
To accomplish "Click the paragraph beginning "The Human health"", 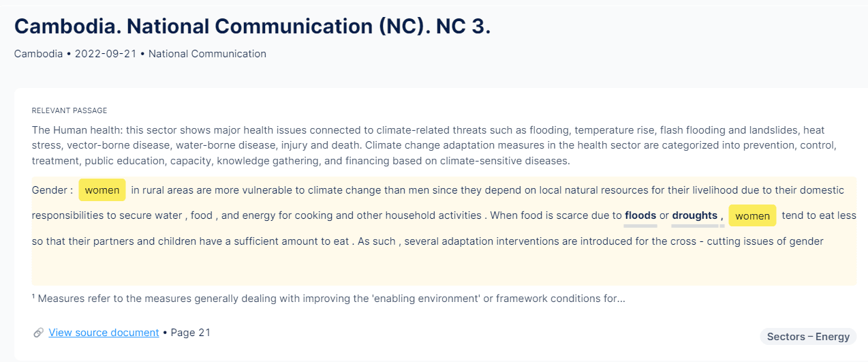I will point(435,145).
